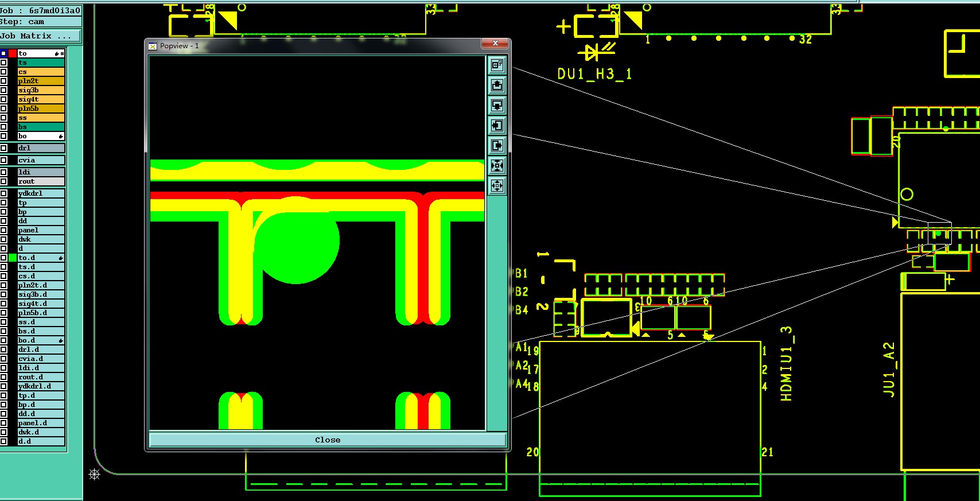Select layer 'ydkdrl.d' in layer list
The height and width of the screenshot is (501, 980).
coord(41,386)
